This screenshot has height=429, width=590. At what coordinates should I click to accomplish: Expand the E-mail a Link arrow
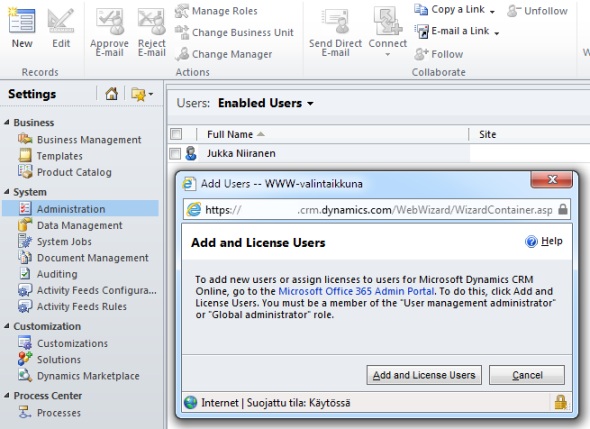coord(497,33)
